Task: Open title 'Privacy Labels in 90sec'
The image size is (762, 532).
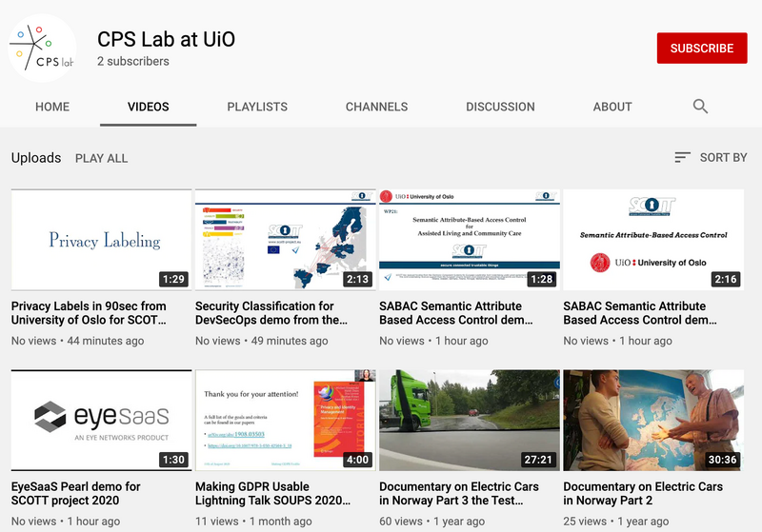Action: pos(89,313)
